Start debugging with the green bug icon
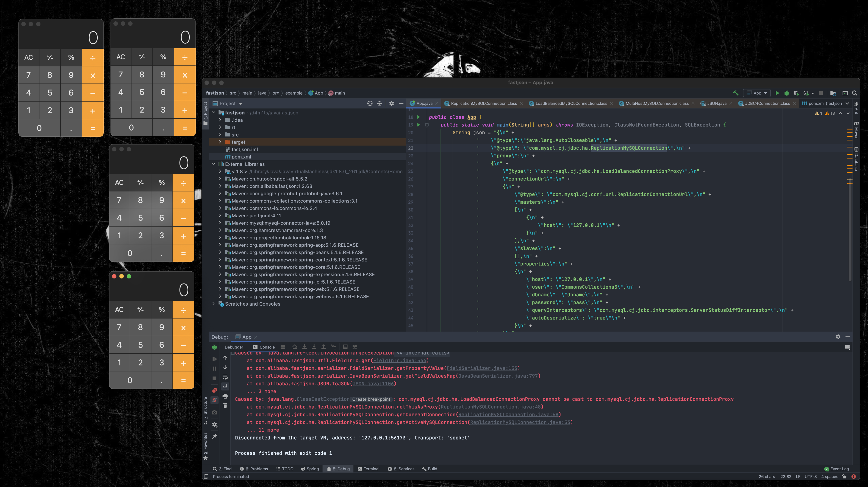Screen dimensions: 868x487 pyautogui.click(x=786, y=93)
